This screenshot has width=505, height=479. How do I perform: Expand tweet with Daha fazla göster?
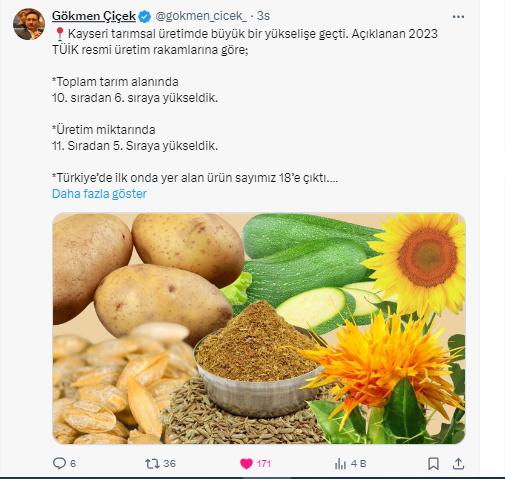tap(99, 194)
